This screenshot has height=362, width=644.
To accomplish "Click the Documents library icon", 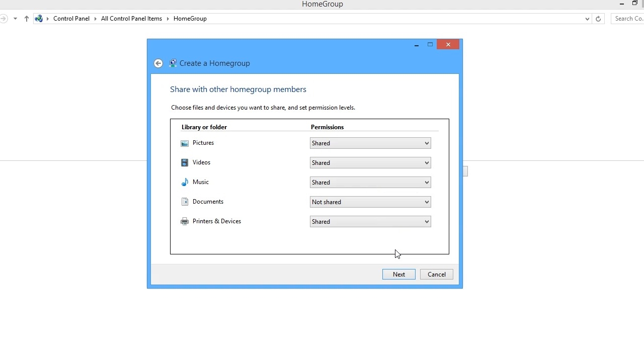I will [185, 202].
